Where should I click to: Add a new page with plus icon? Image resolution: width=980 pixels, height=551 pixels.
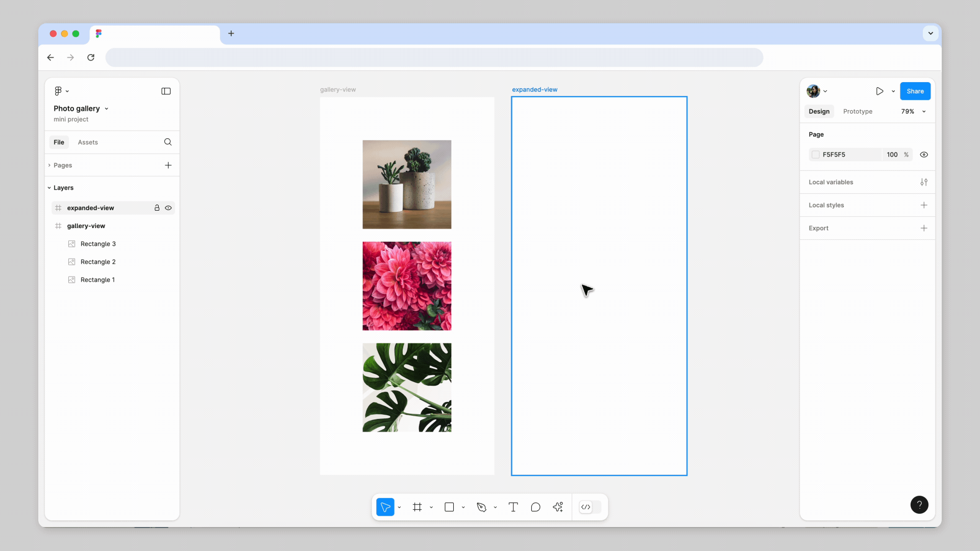click(168, 165)
